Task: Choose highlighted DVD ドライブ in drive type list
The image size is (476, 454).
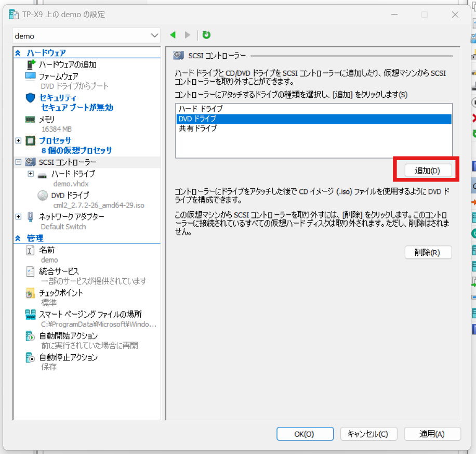Action: click(x=314, y=119)
